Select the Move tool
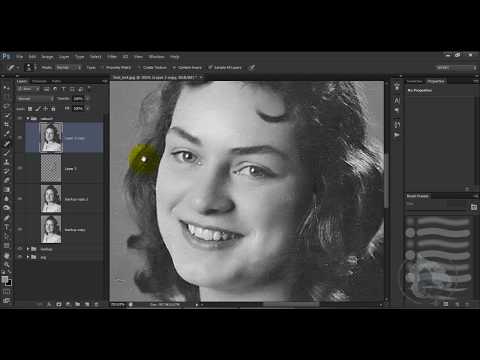Viewport: 480px width, 360px height. point(6,88)
